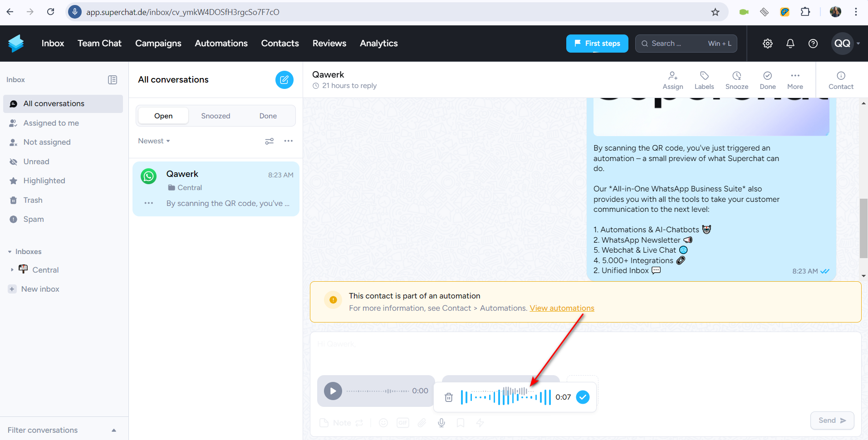This screenshot has height=440, width=868.
Task: Open the Newest sort dropdown
Action: (154, 141)
